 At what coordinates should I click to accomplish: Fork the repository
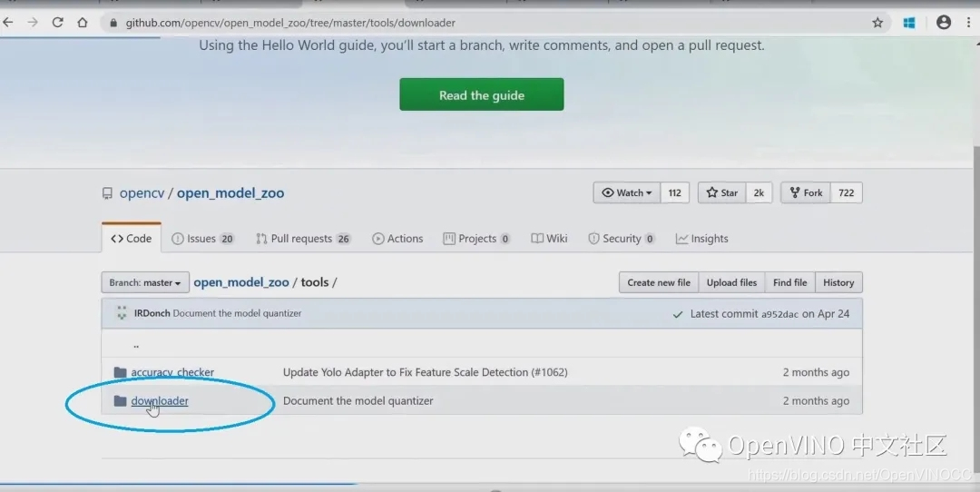[x=807, y=192]
